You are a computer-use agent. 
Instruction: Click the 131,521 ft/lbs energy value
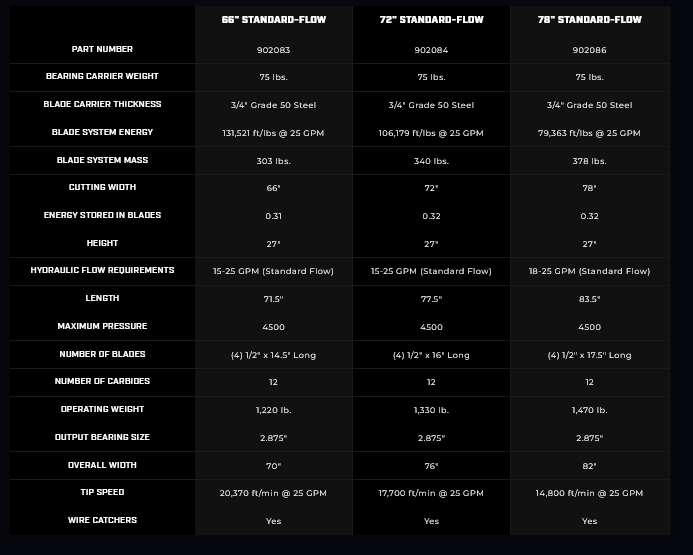274,133
